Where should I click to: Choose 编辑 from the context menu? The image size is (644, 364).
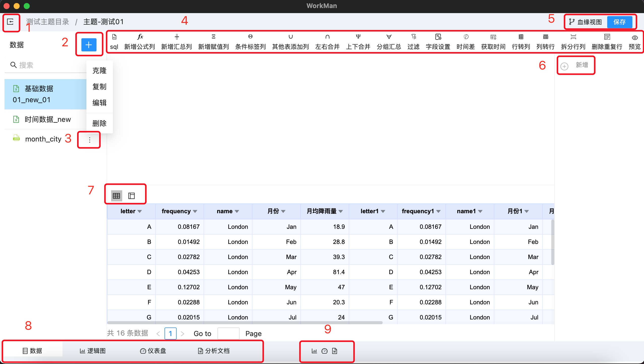[x=100, y=103]
